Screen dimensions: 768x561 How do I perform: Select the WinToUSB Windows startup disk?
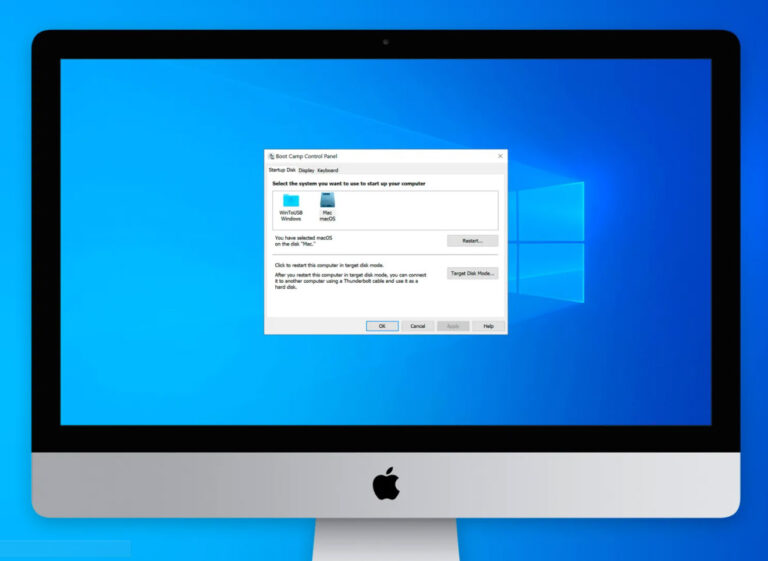tap(291, 207)
